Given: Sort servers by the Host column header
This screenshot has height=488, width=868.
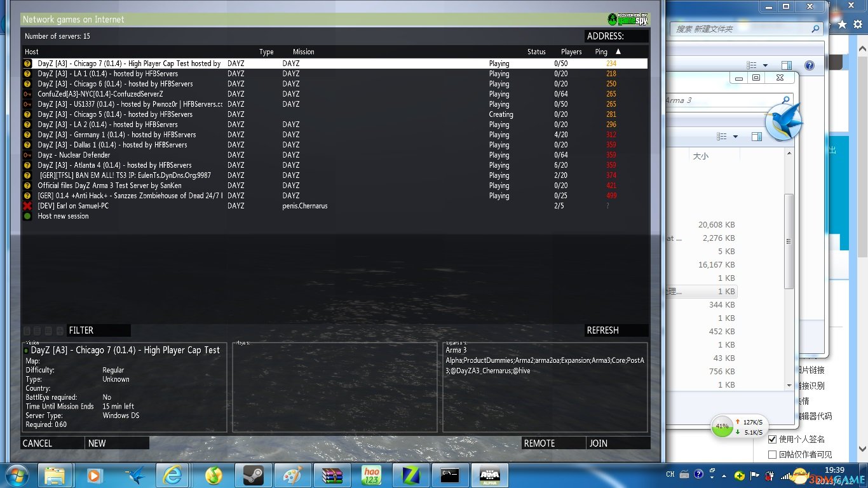Looking at the screenshot, I should (32, 51).
